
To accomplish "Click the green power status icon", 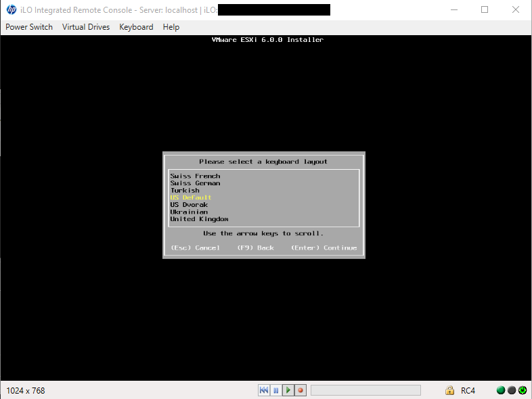I will pos(523,390).
